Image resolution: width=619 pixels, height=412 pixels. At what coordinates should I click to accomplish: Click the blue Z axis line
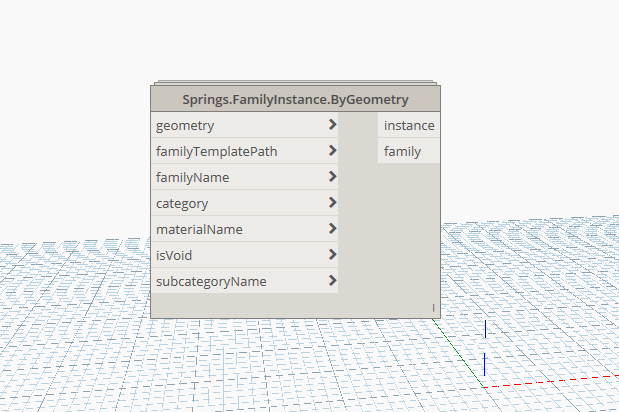coord(485,364)
